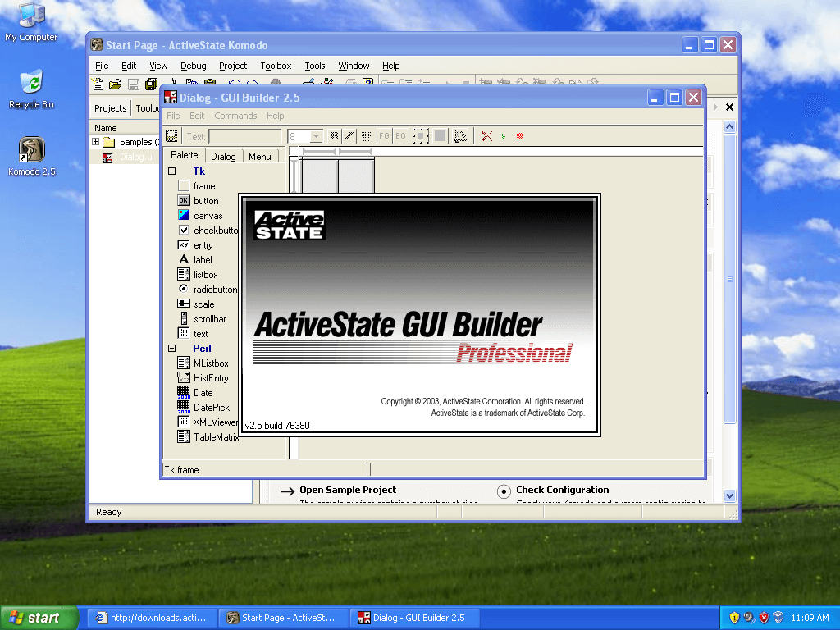
Task: Click the Check Configuration link
Action: tap(563, 490)
